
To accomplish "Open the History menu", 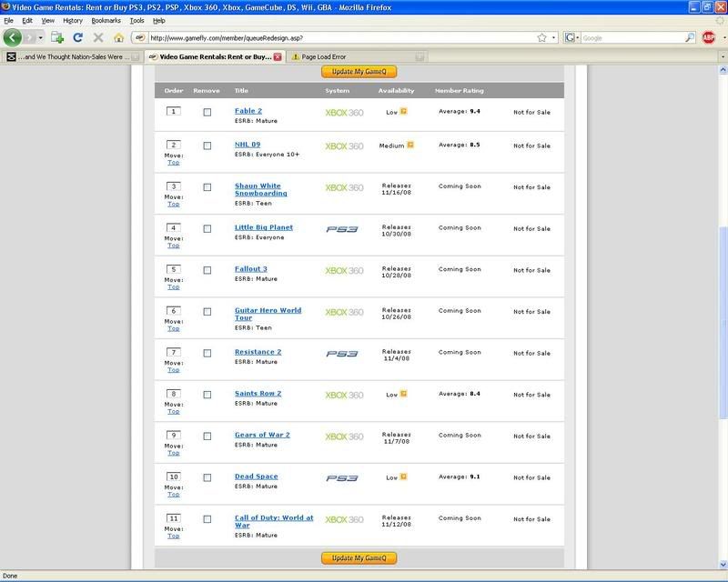I will click(x=73, y=20).
